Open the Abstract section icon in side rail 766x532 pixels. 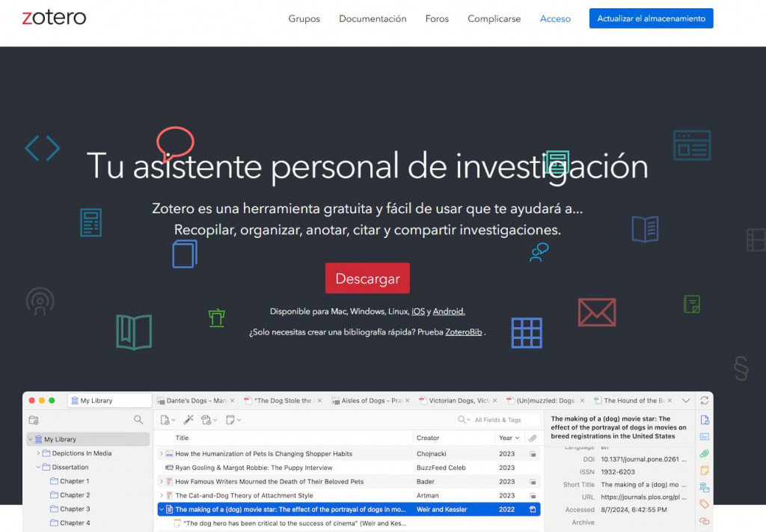click(x=705, y=437)
